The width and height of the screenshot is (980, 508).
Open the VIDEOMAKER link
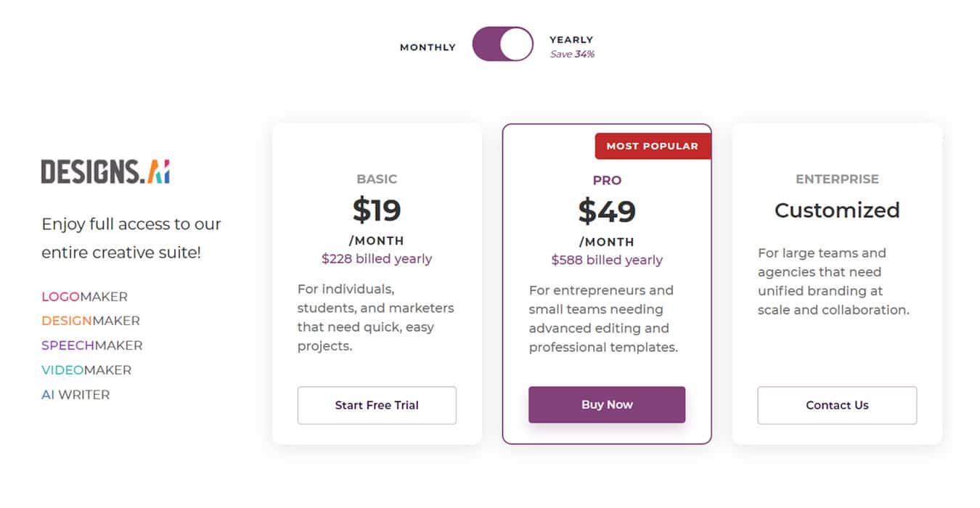tap(86, 370)
